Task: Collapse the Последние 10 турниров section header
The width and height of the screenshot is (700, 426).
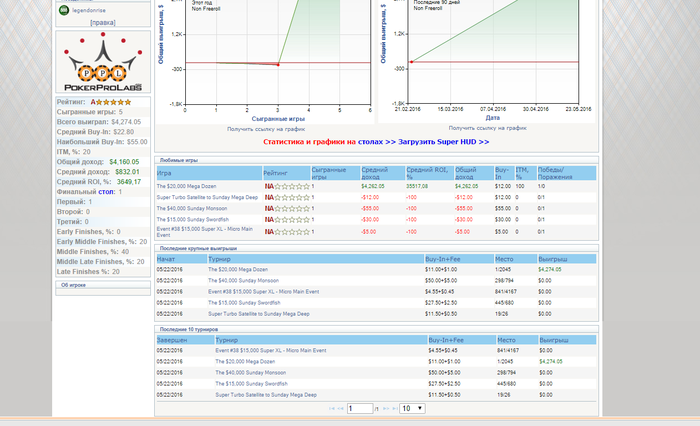Action: (x=376, y=329)
